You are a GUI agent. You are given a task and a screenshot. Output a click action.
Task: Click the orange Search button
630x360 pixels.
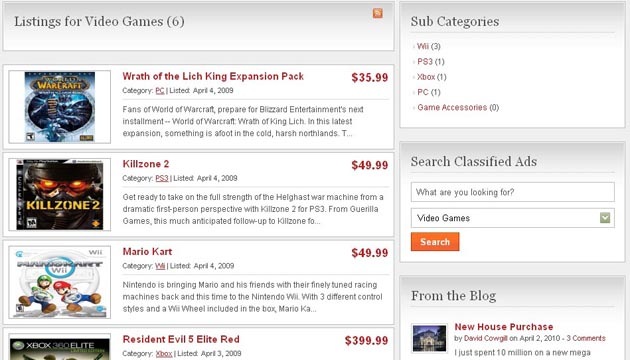click(435, 242)
